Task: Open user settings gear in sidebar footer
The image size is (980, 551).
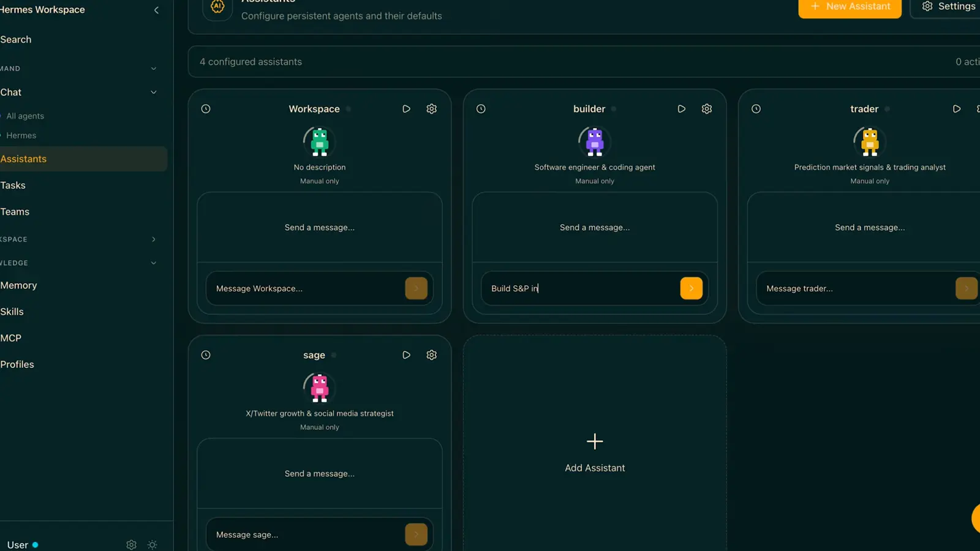Action: (x=131, y=545)
